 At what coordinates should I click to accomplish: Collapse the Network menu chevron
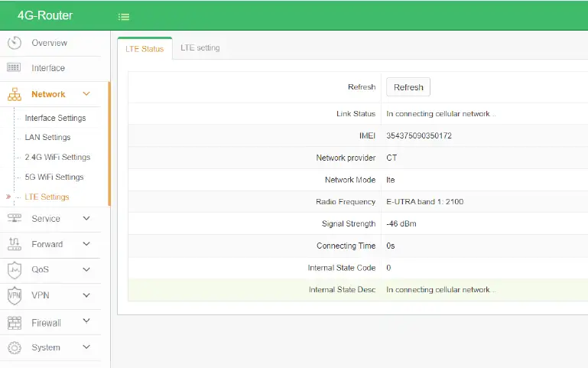(x=86, y=94)
